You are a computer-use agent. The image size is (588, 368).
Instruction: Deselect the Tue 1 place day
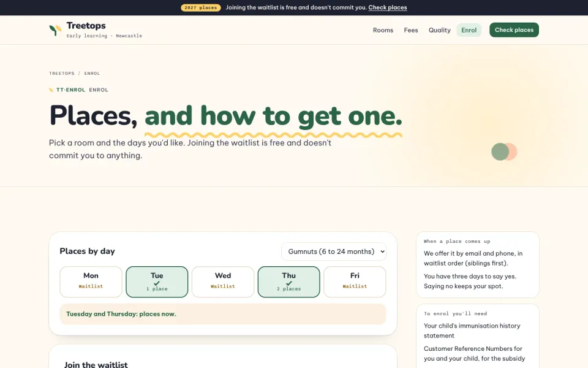point(157,282)
